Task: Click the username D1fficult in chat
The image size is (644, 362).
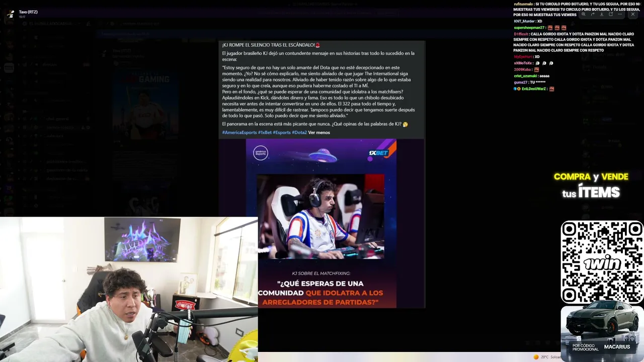Action: 521,34
